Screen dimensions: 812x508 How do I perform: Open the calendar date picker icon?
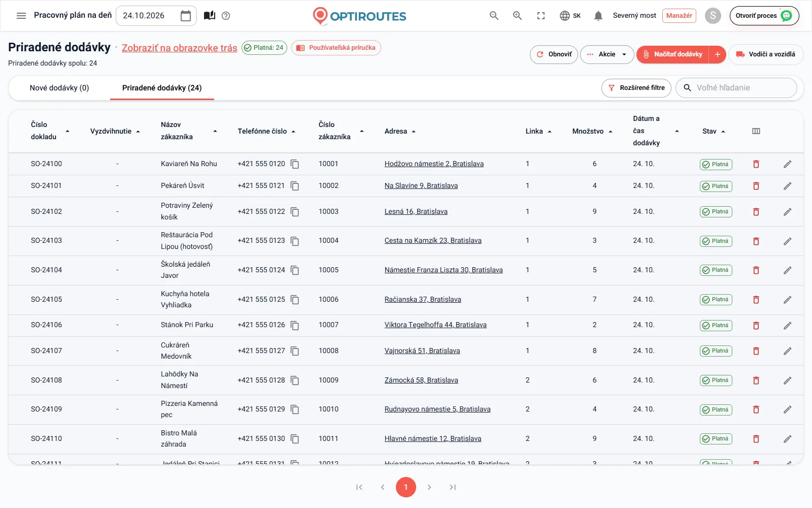pyautogui.click(x=186, y=16)
